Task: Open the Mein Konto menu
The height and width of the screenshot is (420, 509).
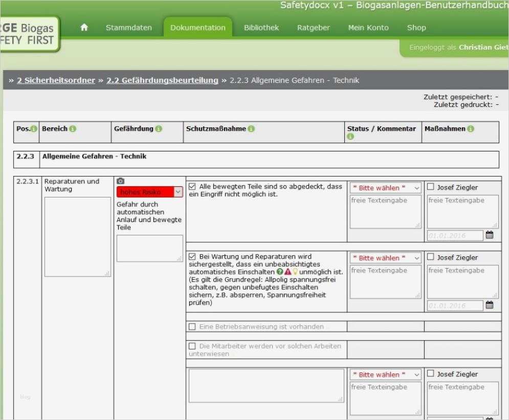Action: click(368, 28)
